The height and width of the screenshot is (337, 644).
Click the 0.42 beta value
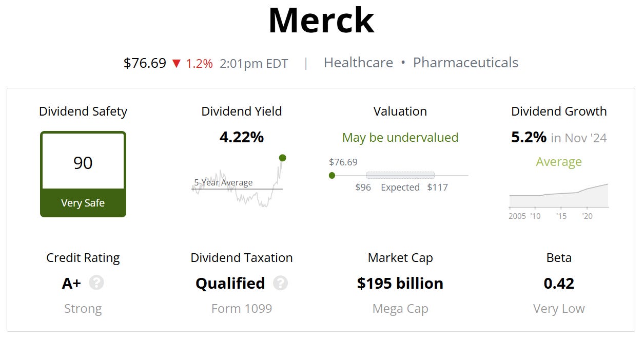(x=559, y=283)
